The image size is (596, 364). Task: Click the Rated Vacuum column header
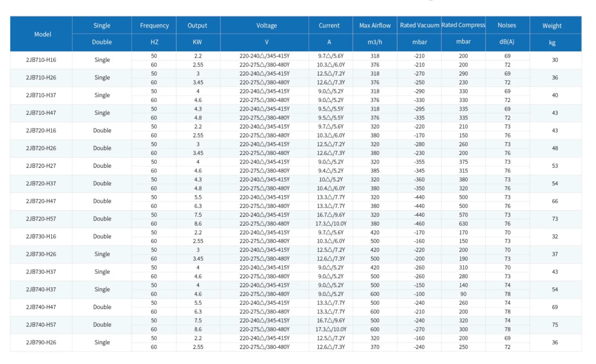[x=420, y=25]
